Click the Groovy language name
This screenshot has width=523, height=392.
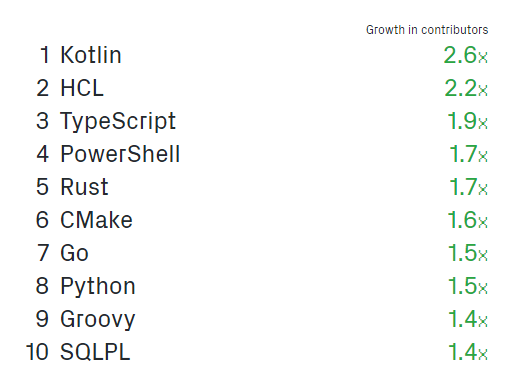(98, 320)
